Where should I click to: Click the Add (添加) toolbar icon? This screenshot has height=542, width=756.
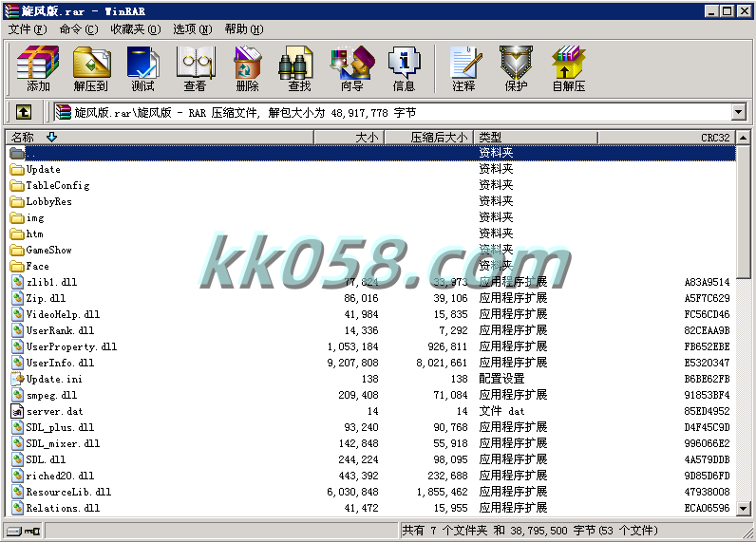(38, 69)
